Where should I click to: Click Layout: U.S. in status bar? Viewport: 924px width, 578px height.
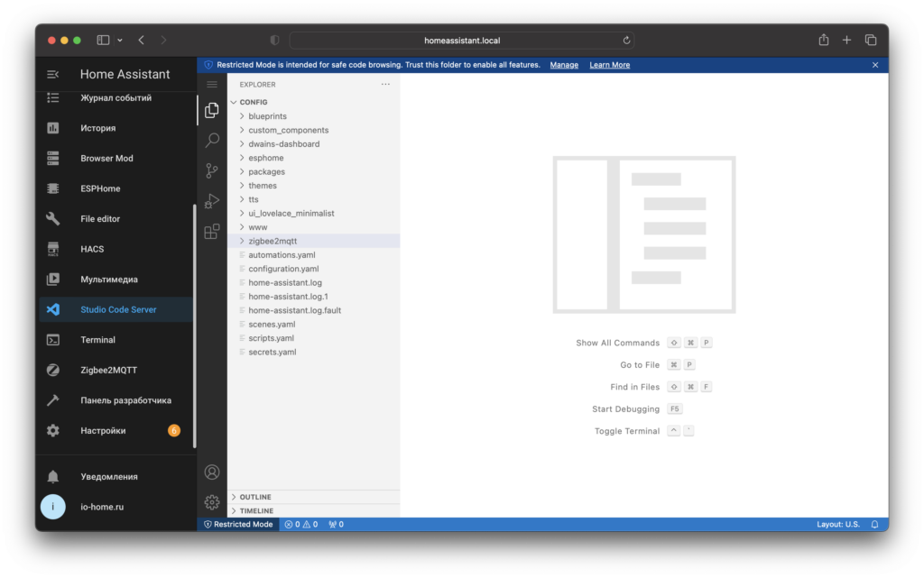[838, 525]
